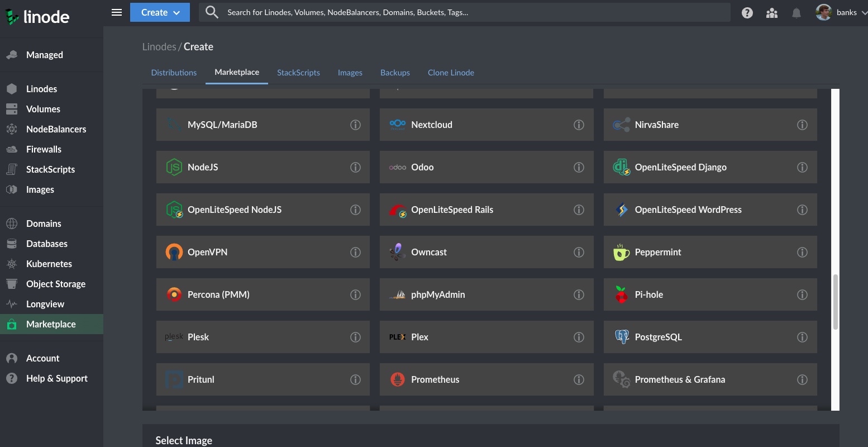Open Images in the sidebar
This screenshot has height=447, width=868.
51,189
